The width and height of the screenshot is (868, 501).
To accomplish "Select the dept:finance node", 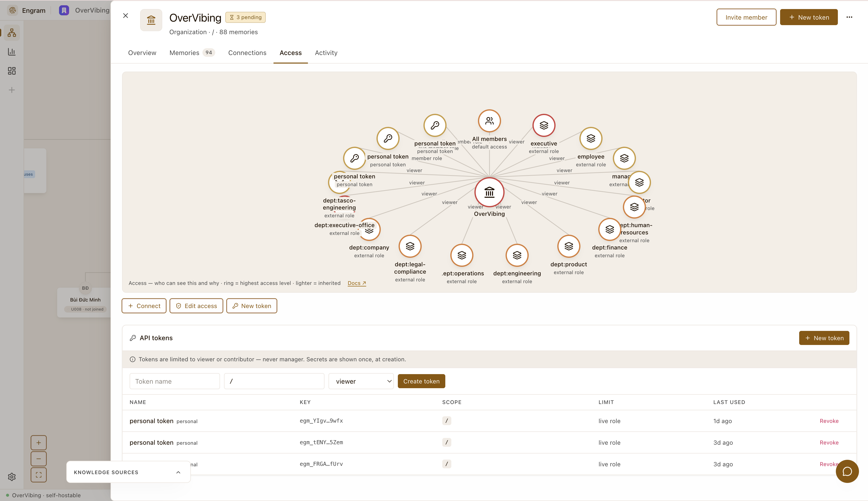I will point(609,229).
